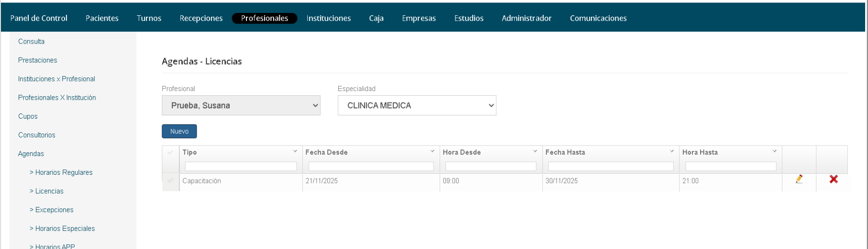This screenshot has height=249, width=868.
Task: Delete the Capacitación row with red X
Action: tap(833, 179)
